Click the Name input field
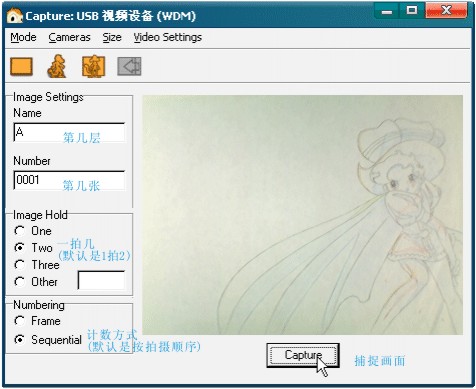 tap(69, 132)
